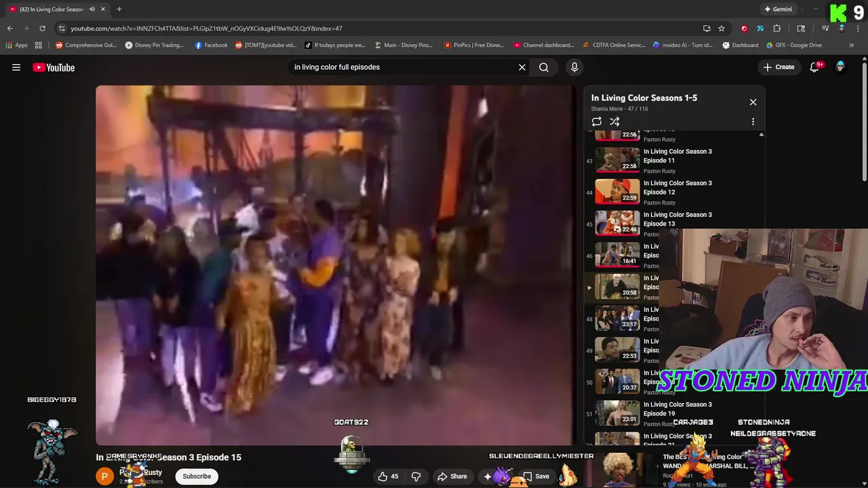Subscribe to the channel
868x488 pixels.
click(197, 476)
